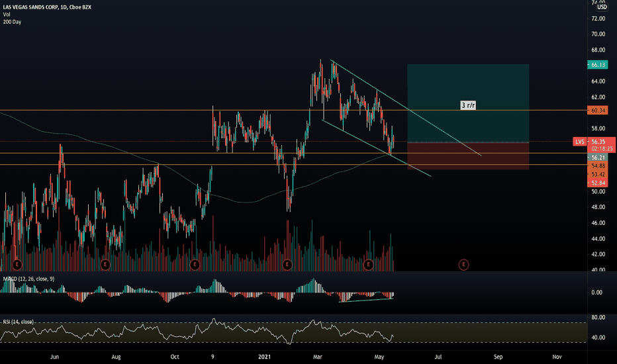Click the 44.00 price scale label
Viewport: 617px width, 364px height.
598,239
